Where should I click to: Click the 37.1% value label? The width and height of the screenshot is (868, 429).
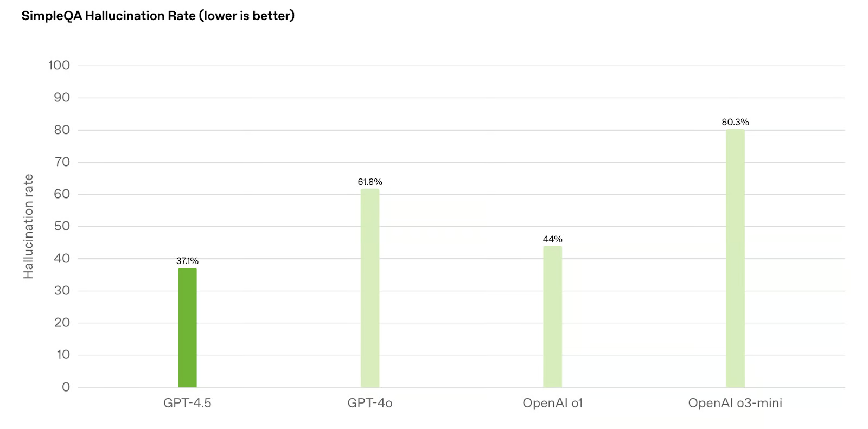tap(187, 261)
